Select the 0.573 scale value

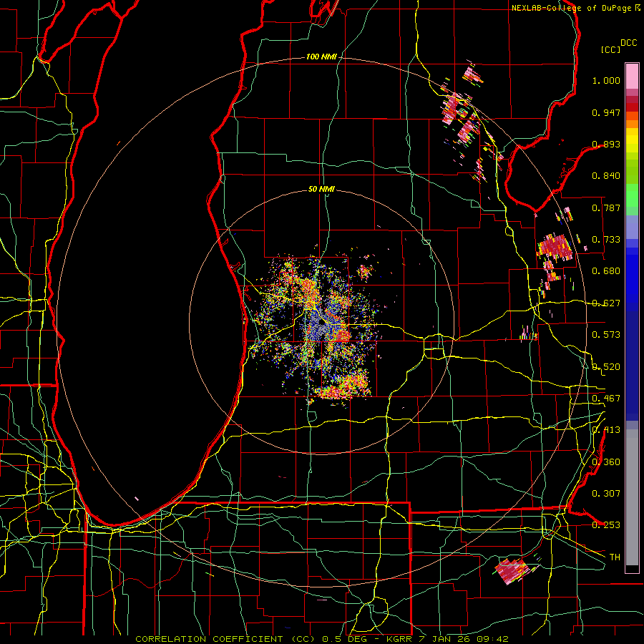pyautogui.click(x=606, y=335)
